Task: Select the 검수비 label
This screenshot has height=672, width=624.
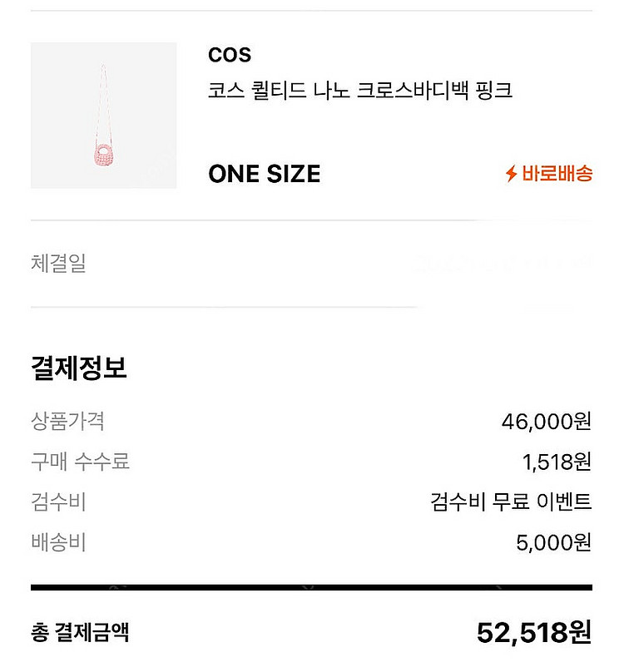Action: [x=58, y=502]
